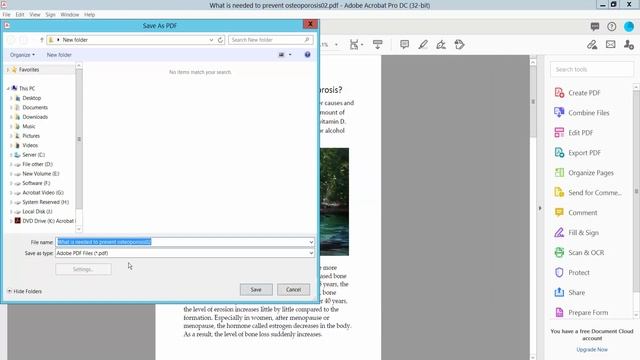640x360 pixels.
Task: Open the Window menu
Action: [x=69, y=14]
